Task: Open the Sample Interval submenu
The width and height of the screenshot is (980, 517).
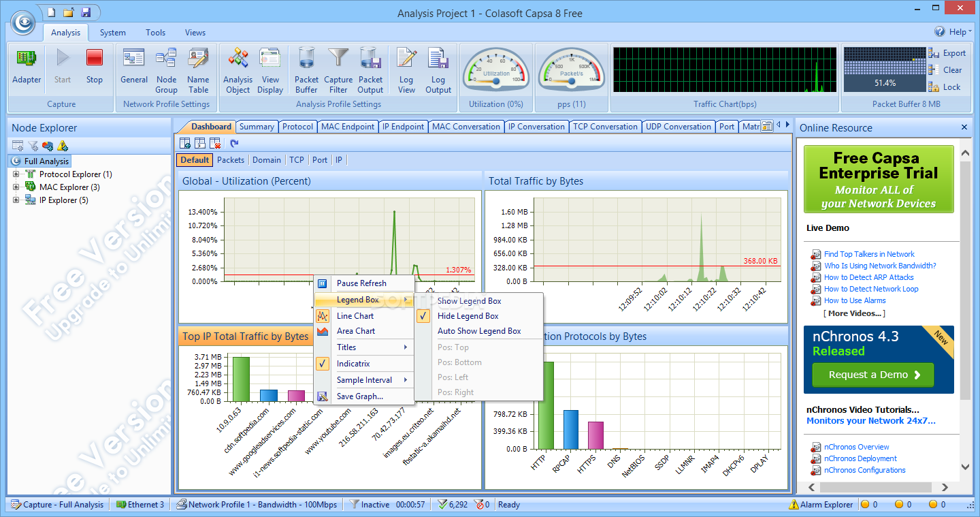Action: tap(364, 380)
